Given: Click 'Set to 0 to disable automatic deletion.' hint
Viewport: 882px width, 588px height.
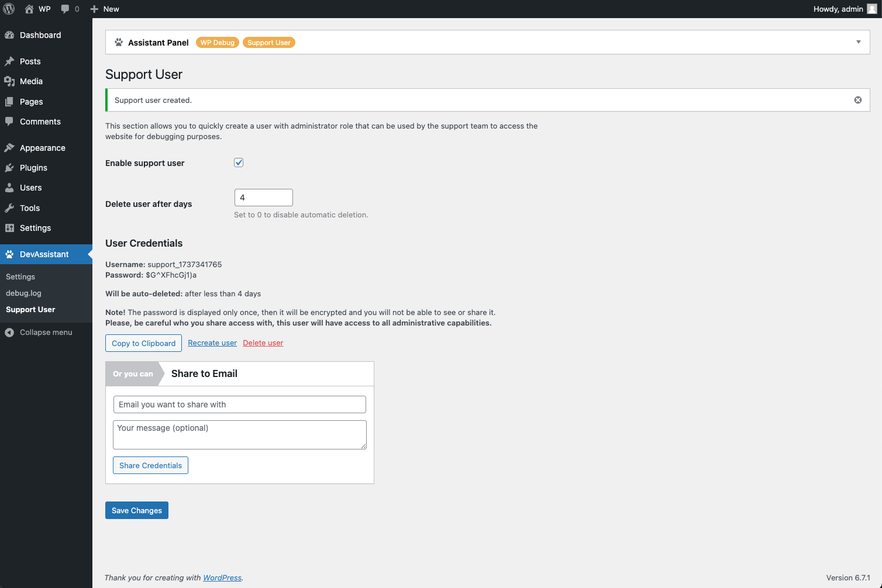Looking at the screenshot, I should [x=301, y=215].
